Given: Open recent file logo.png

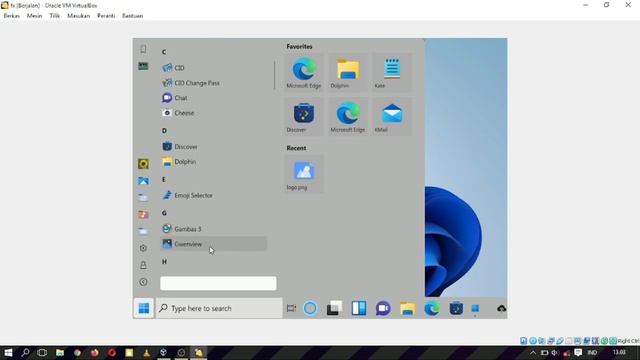Looking at the screenshot, I should point(304,174).
